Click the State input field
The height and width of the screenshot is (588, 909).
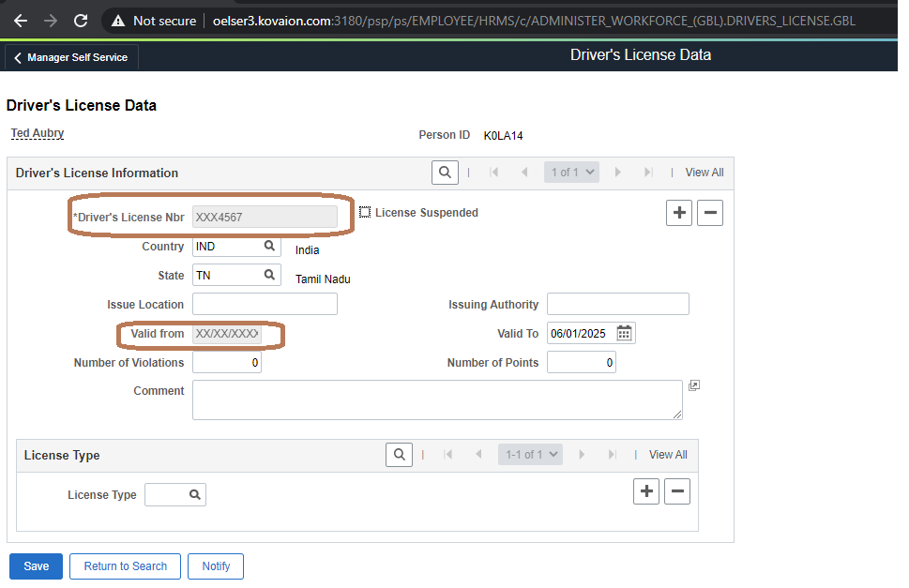pyautogui.click(x=227, y=275)
